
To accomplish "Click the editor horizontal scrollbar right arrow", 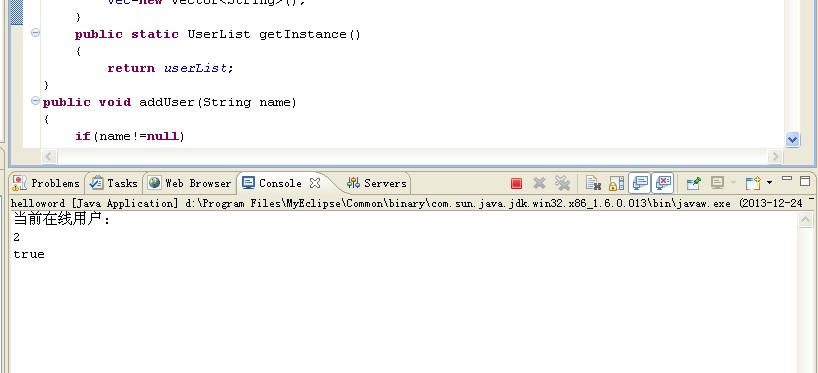I will 775,156.
